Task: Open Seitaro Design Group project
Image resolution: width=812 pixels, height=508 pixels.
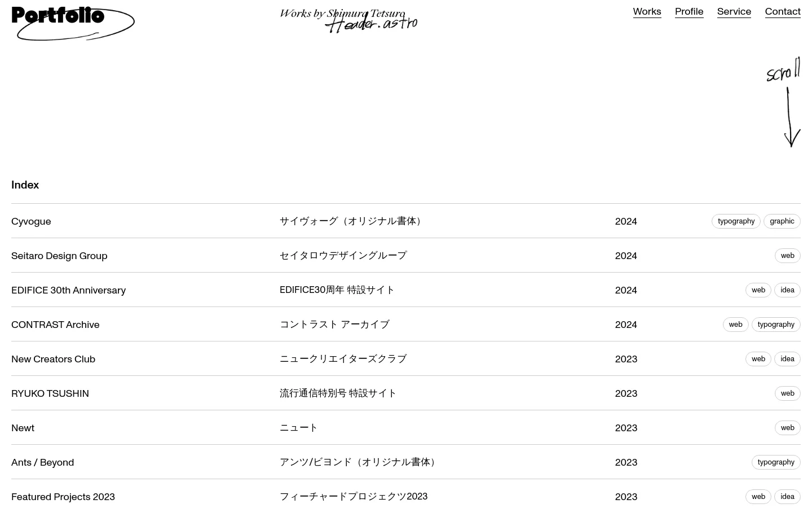Action: click(x=406, y=256)
